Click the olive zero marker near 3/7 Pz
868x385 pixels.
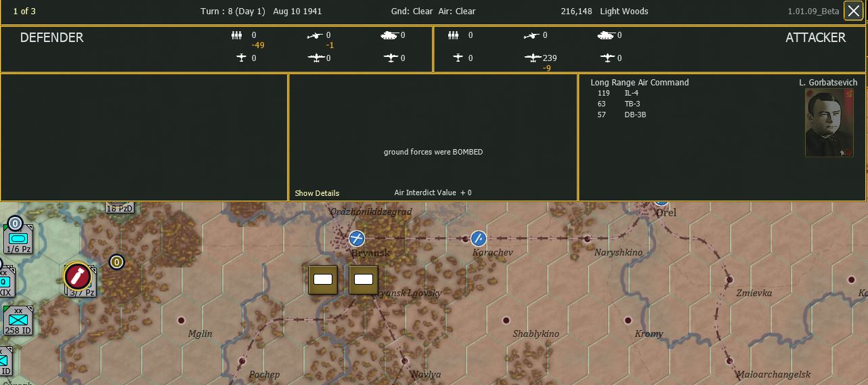coord(117,262)
